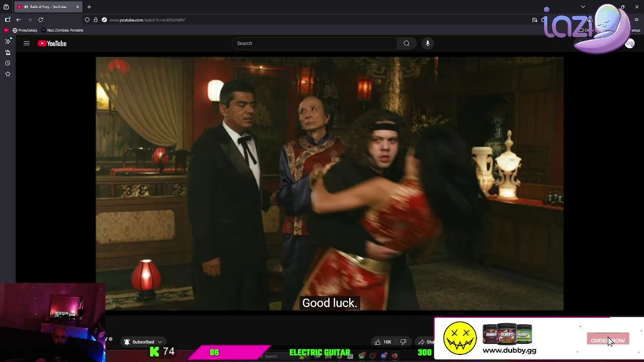Open the Firefox View icon
This screenshot has height=362, width=644.
[x=6, y=7]
